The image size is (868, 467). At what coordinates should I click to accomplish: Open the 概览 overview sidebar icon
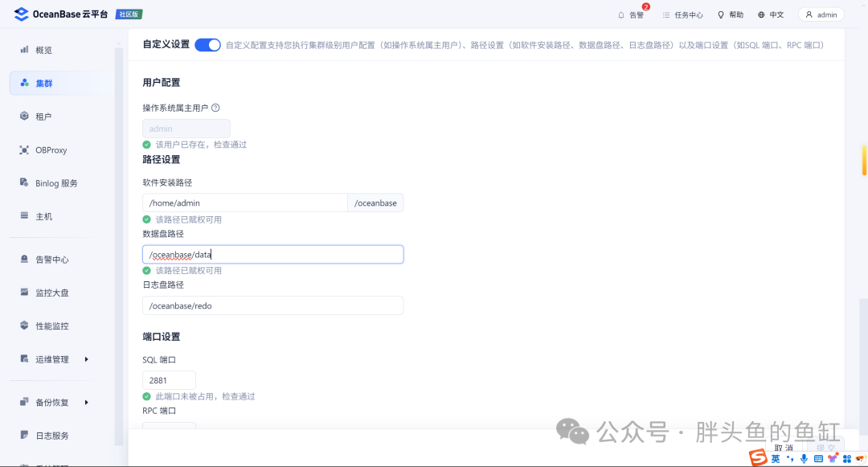tap(24, 50)
